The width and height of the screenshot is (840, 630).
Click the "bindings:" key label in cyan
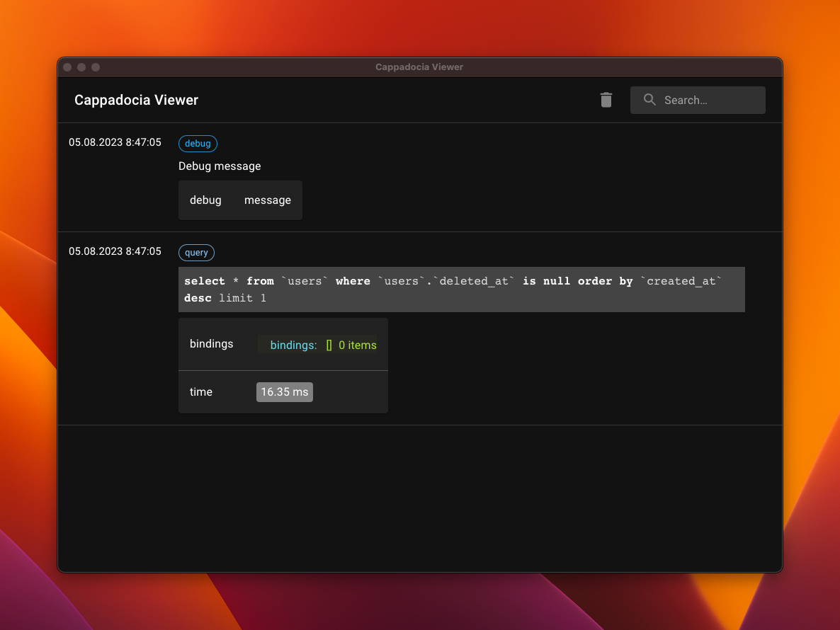pyautogui.click(x=293, y=345)
